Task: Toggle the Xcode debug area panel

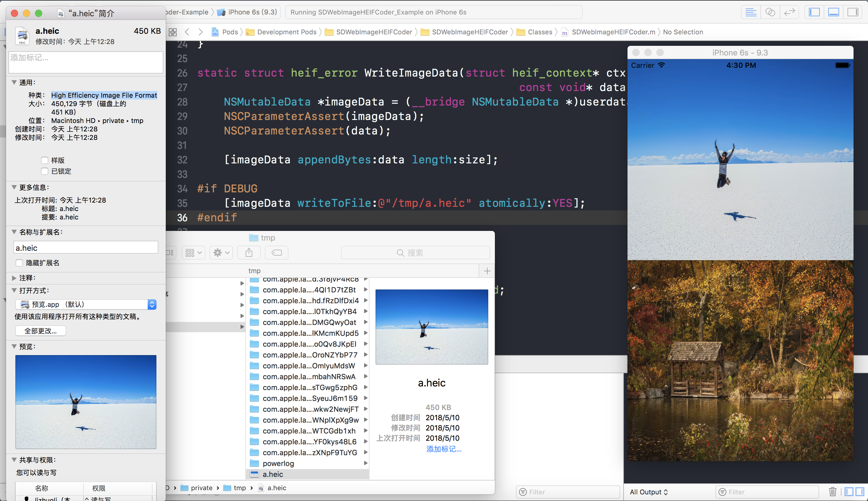Action: coord(834,12)
